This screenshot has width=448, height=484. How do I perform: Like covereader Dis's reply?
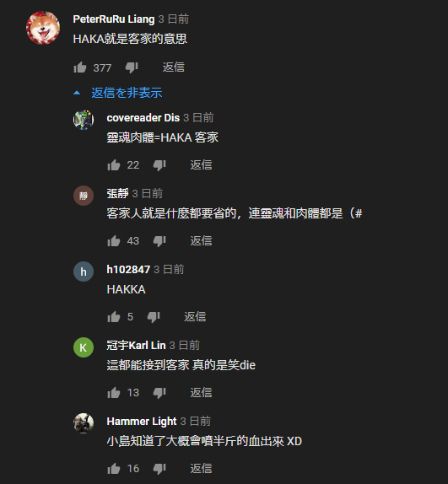(x=114, y=164)
